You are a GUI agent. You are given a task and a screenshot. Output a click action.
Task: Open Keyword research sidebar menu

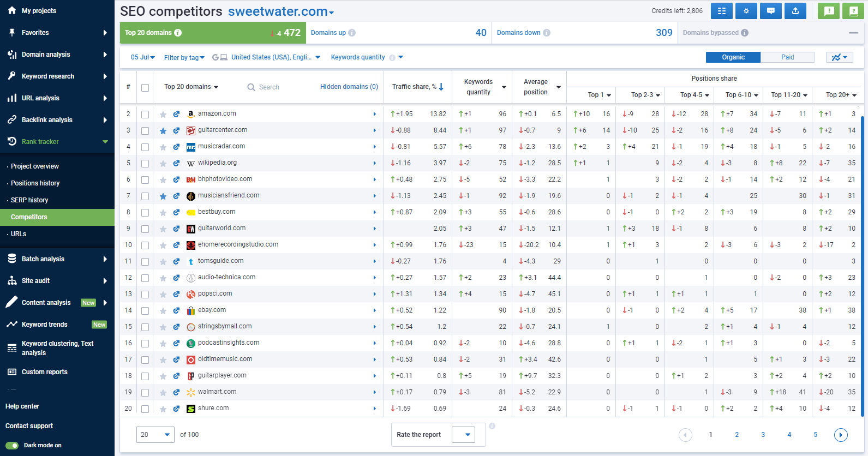click(x=57, y=76)
